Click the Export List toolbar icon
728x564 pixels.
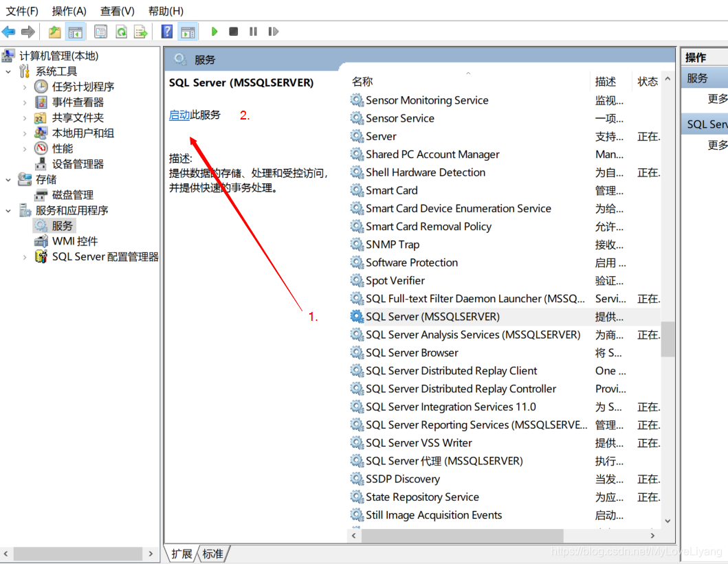click(x=140, y=32)
